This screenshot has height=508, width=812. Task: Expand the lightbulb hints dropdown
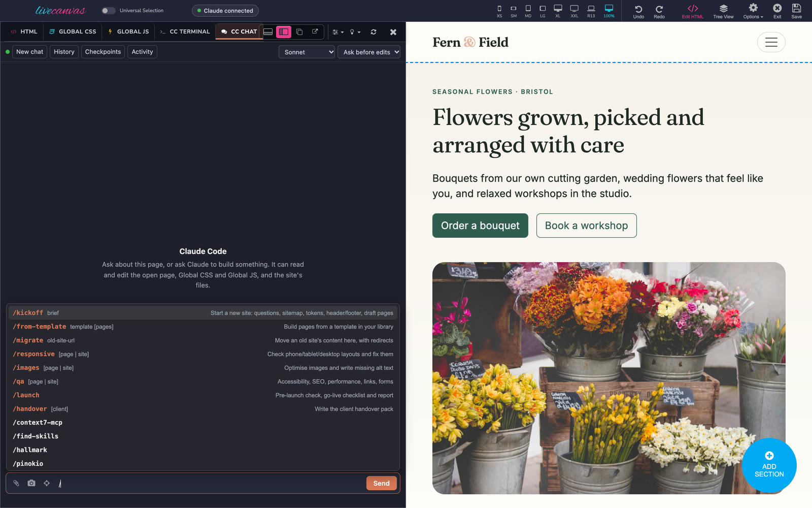pyautogui.click(x=355, y=31)
